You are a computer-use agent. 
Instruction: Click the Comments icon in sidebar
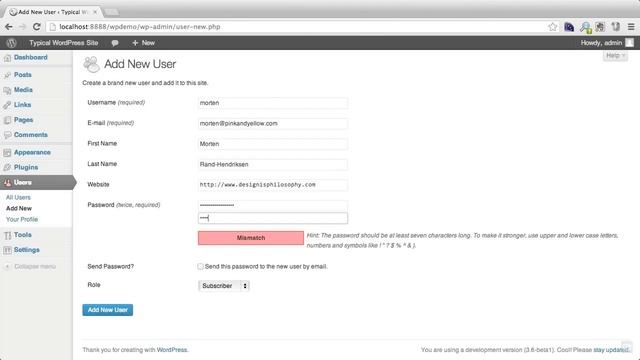tap(7, 135)
